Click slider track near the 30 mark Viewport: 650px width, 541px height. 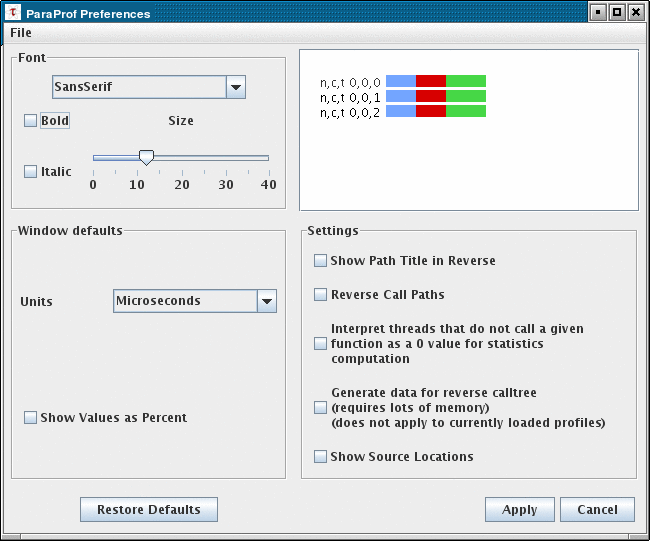226,158
